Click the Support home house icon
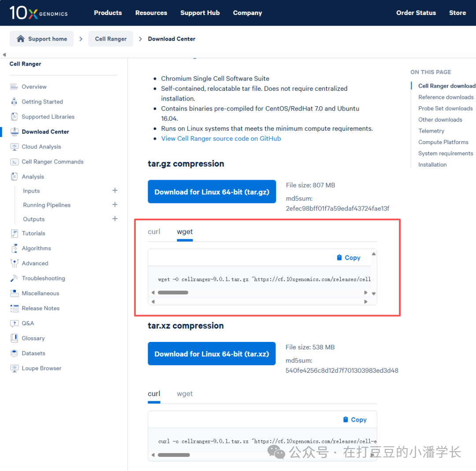This screenshot has width=476, height=471. tap(21, 38)
